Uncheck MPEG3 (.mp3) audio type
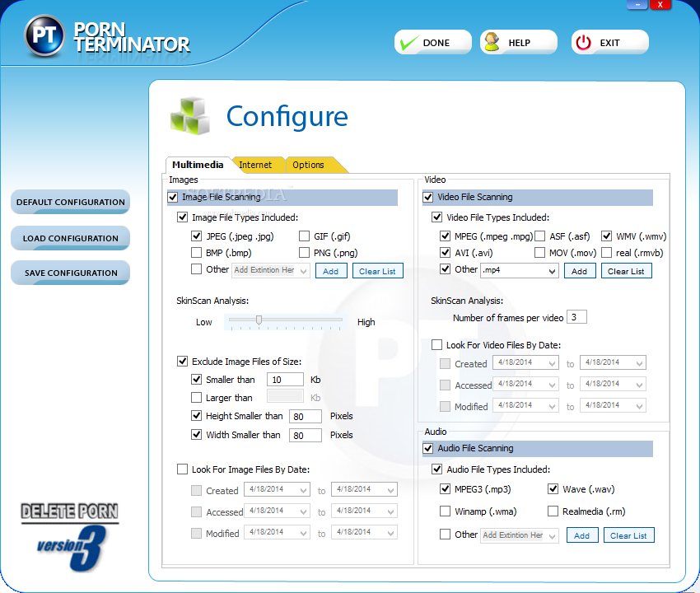 (445, 489)
